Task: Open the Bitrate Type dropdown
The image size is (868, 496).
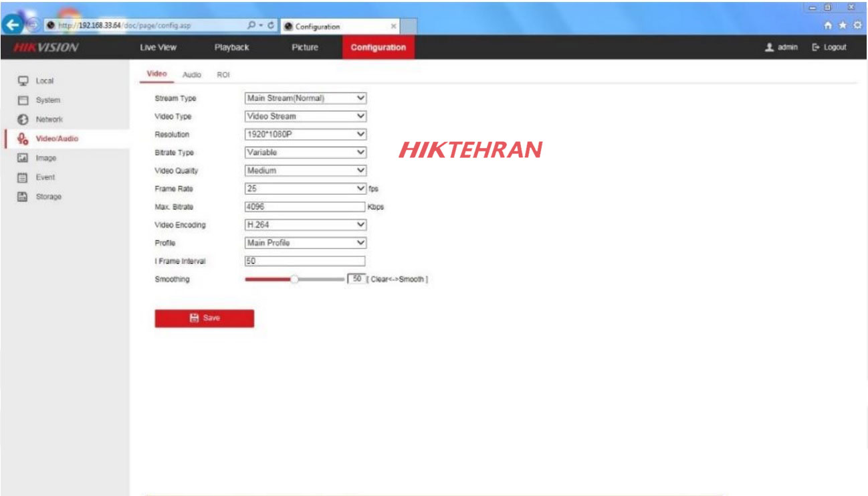Action: pos(306,152)
